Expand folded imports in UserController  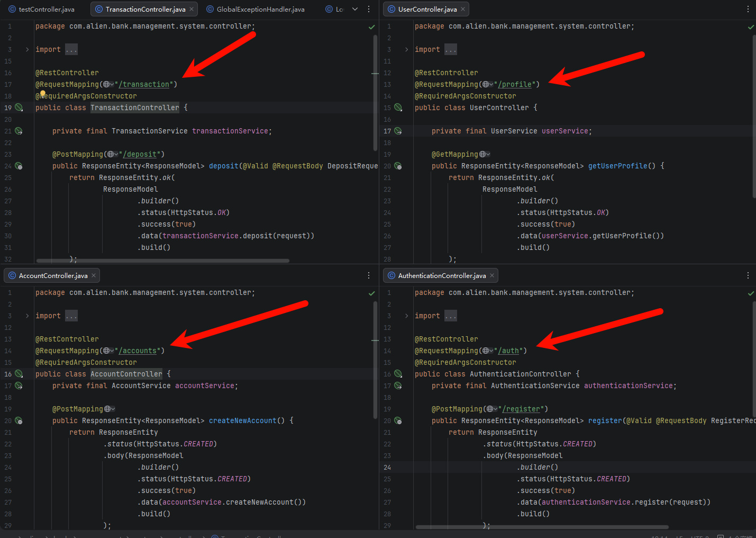coord(406,49)
